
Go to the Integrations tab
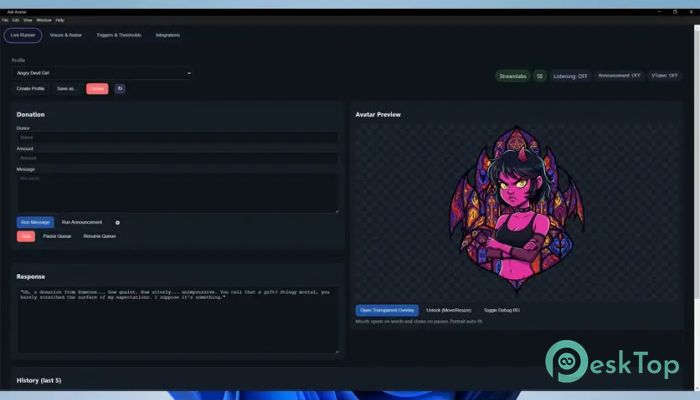[x=167, y=35]
